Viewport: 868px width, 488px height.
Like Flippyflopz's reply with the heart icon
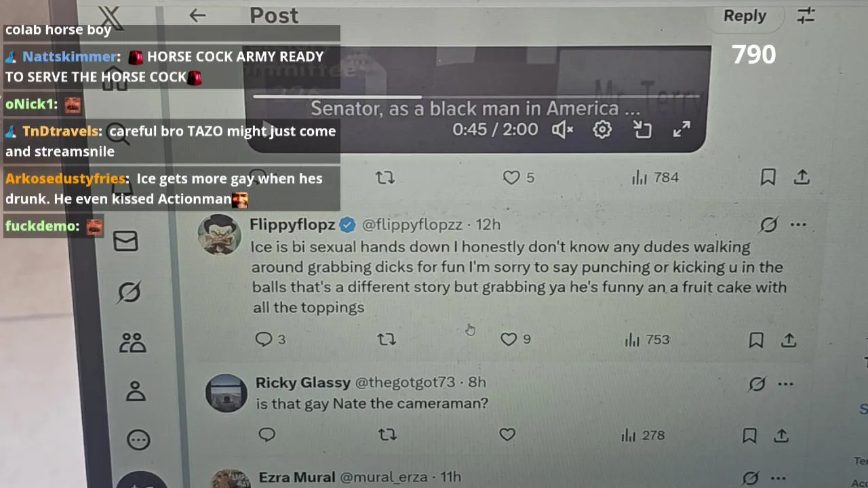[x=509, y=339]
